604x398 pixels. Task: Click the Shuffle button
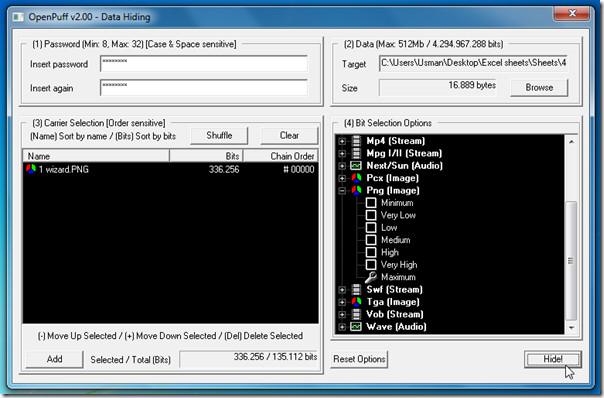point(219,136)
